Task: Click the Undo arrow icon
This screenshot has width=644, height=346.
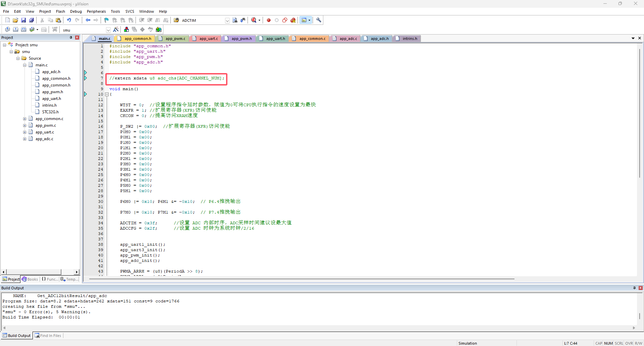Action: point(69,20)
